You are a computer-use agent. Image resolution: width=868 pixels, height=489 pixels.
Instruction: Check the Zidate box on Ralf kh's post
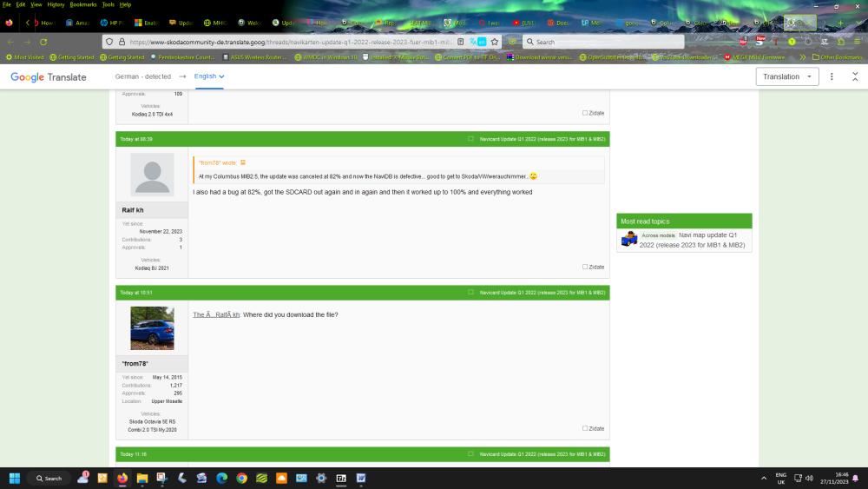584,267
